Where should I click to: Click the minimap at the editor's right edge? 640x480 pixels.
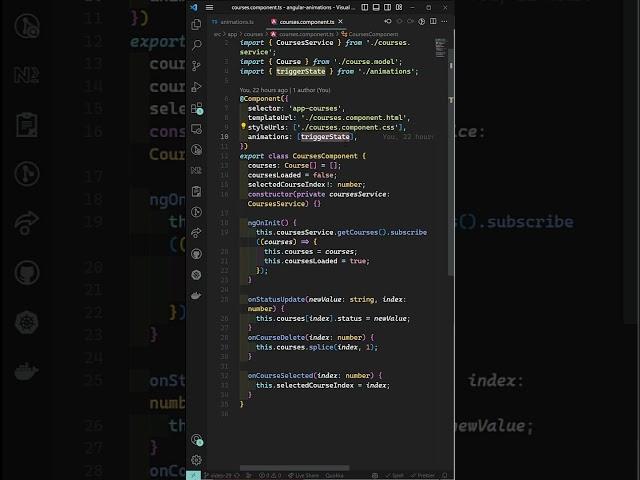pos(440,48)
